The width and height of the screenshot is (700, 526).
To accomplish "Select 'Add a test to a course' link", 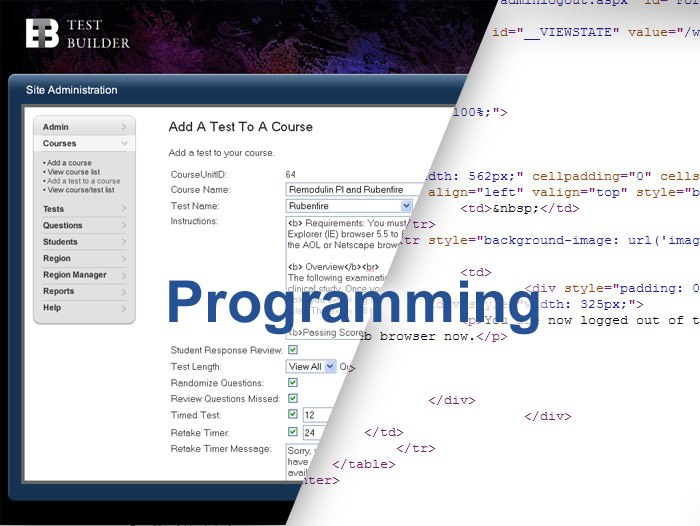I will 83,181.
